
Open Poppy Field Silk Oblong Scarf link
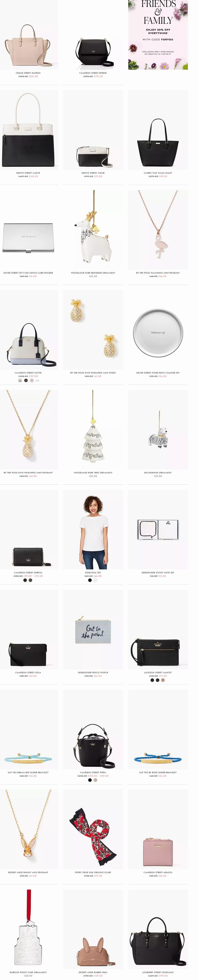coord(93,872)
